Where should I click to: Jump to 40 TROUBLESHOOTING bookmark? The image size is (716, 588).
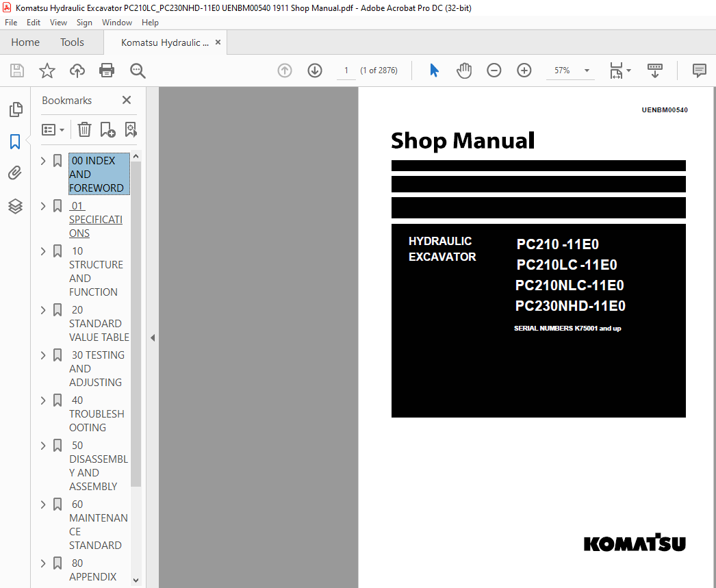pyautogui.click(x=97, y=414)
